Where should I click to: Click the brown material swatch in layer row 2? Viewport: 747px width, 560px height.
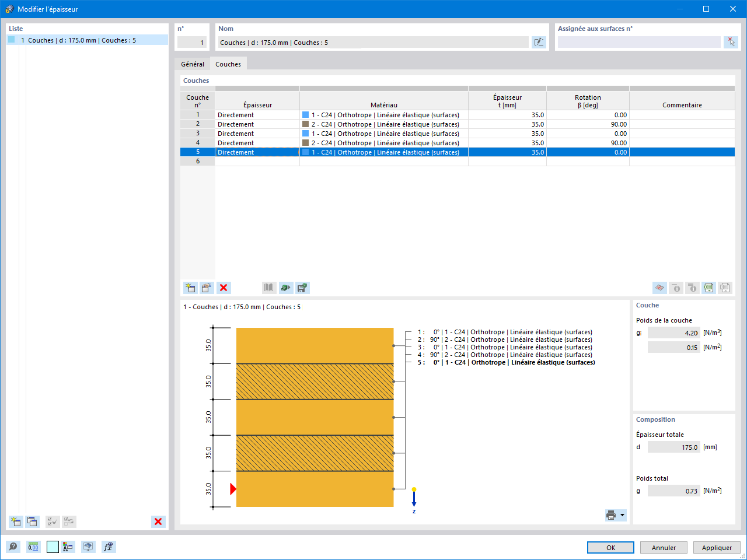pyautogui.click(x=305, y=124)
